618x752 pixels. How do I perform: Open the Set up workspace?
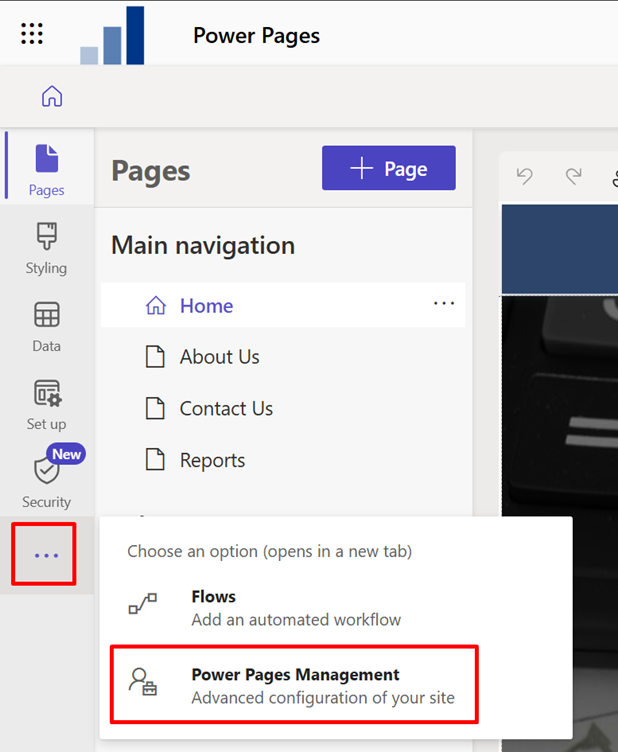click(x=47, y=405)
